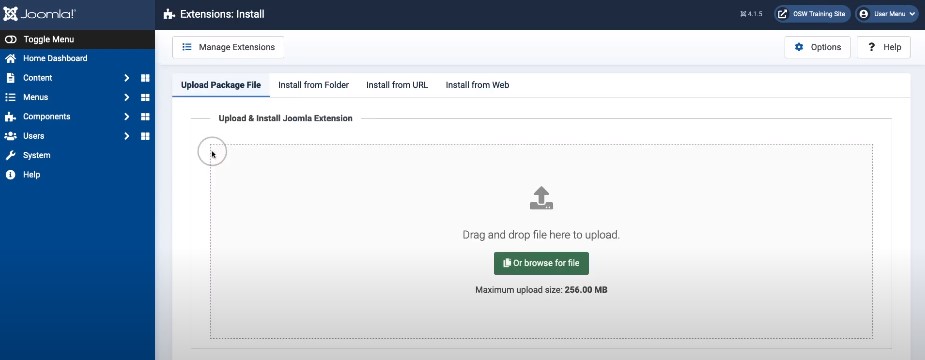
Task: Click Content menu label
Action: tap(38, 78)
